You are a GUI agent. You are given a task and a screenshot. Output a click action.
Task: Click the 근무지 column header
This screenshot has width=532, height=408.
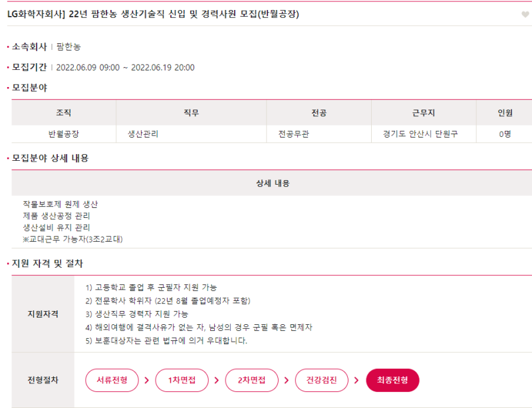click(424, 112)
